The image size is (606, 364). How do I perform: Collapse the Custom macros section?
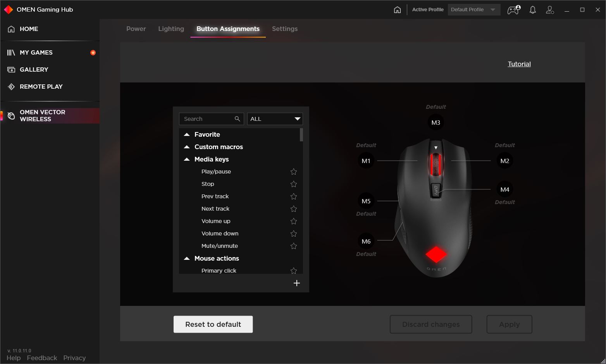[187, 147]
